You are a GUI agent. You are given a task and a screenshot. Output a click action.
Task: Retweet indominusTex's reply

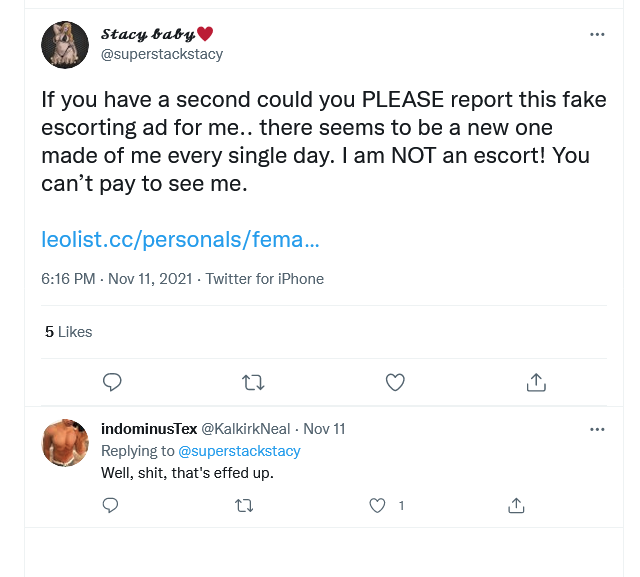point(244,505)
